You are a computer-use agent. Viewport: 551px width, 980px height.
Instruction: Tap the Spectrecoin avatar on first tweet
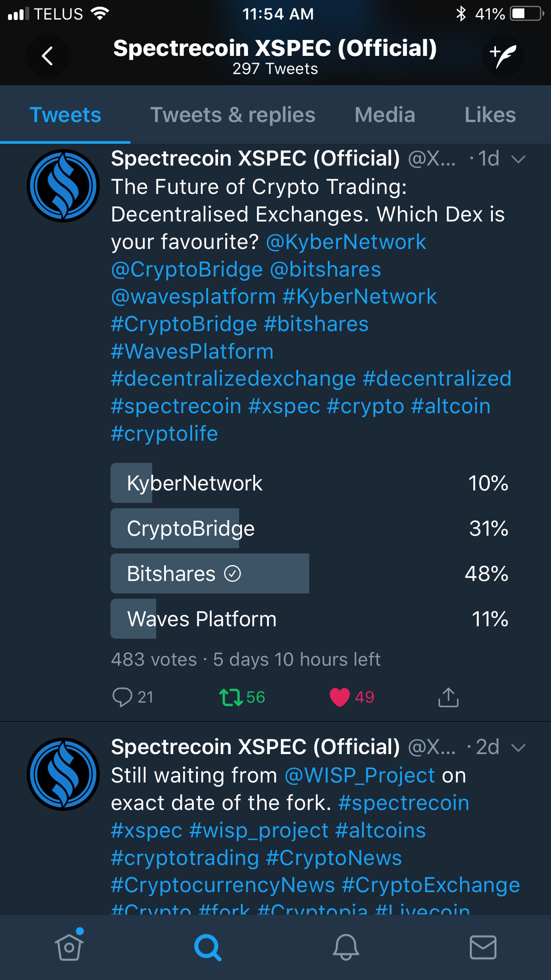(x=63, y=186)
